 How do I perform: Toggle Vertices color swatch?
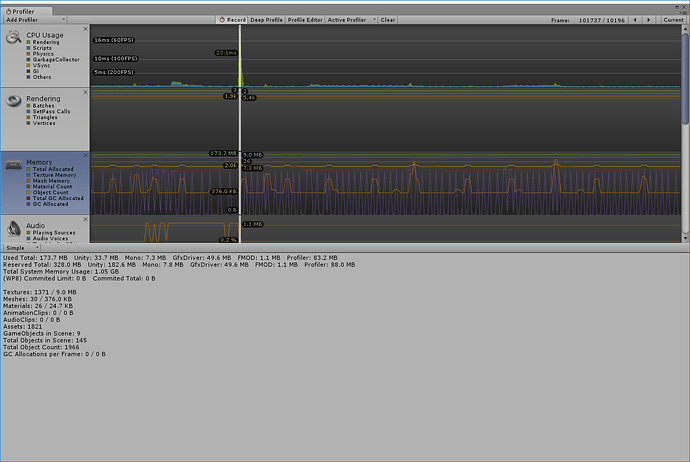[29, 123]
